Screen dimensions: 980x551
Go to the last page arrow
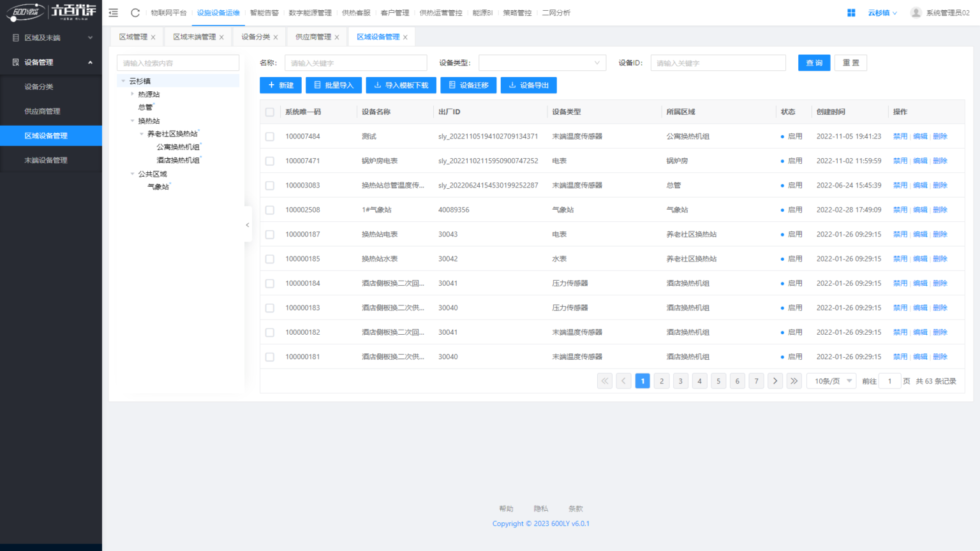coord(794,381)
